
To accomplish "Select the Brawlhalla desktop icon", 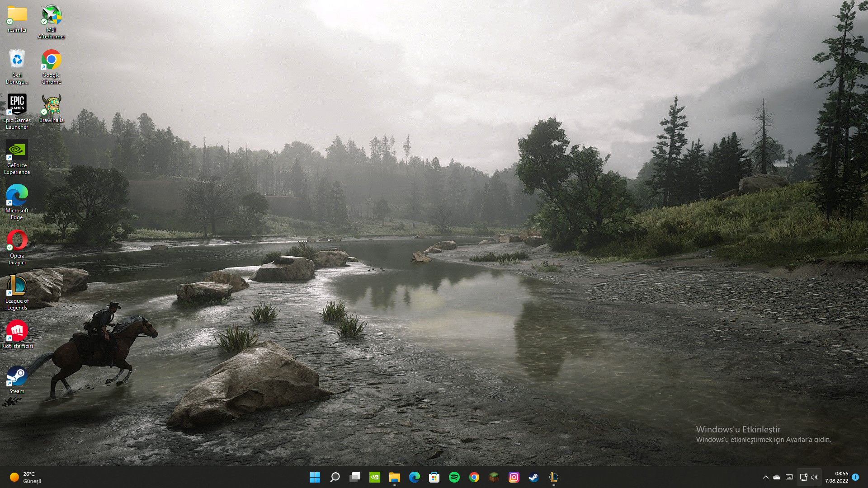I will click(51, 108).
